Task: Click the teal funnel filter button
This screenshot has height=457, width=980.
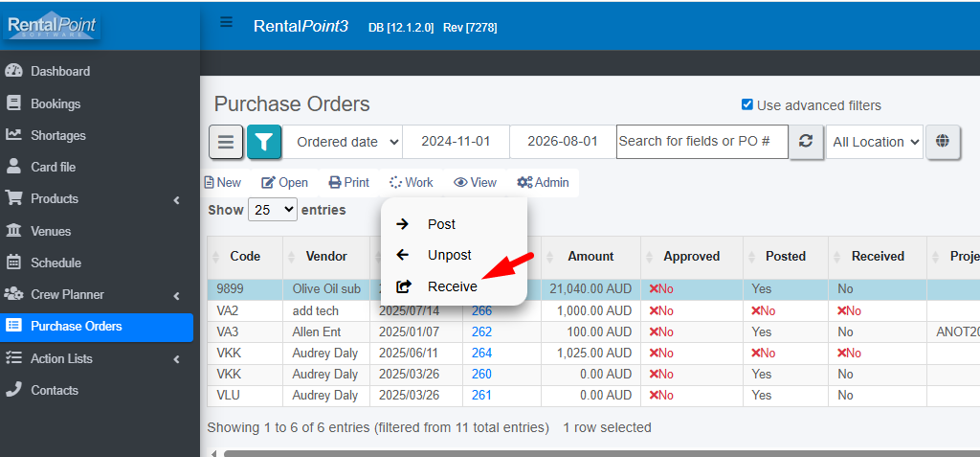Action: [264, 142]
